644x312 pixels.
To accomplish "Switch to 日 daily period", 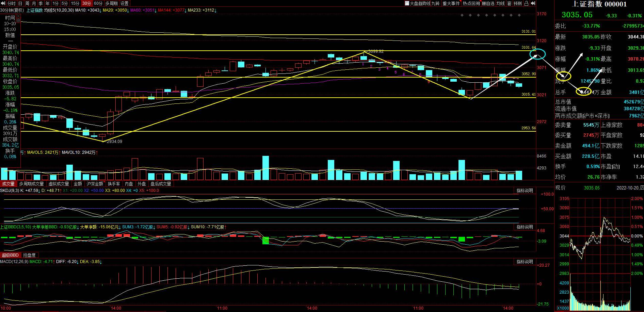I will coord(20,3).
